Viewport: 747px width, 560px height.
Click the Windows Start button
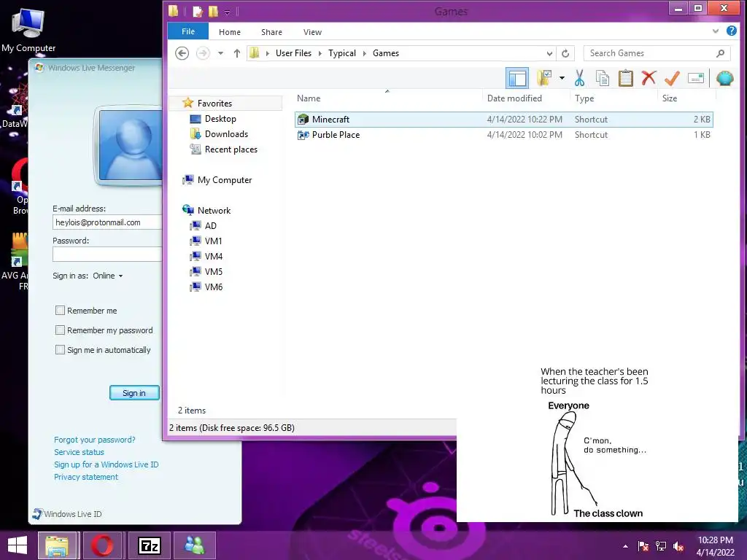pyautogui.click(x=18, y=545)
